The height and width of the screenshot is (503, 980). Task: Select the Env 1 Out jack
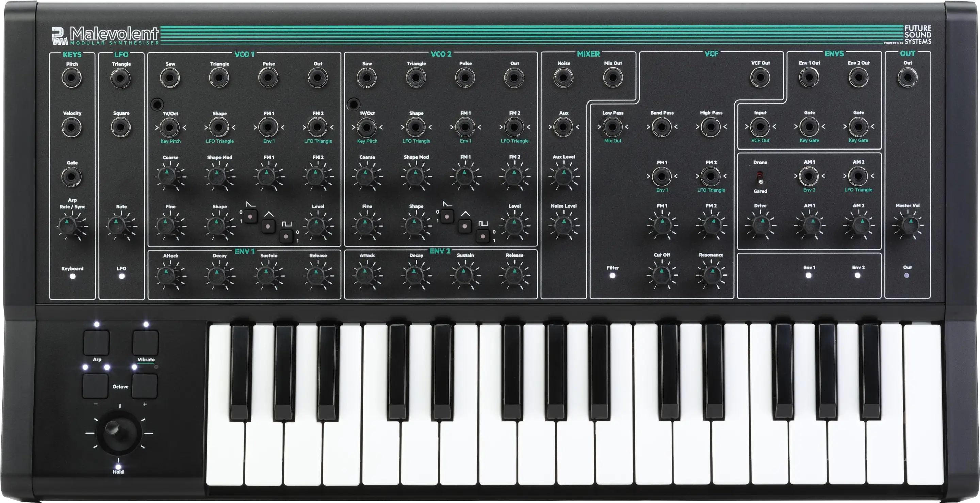[x=809, y=77]
